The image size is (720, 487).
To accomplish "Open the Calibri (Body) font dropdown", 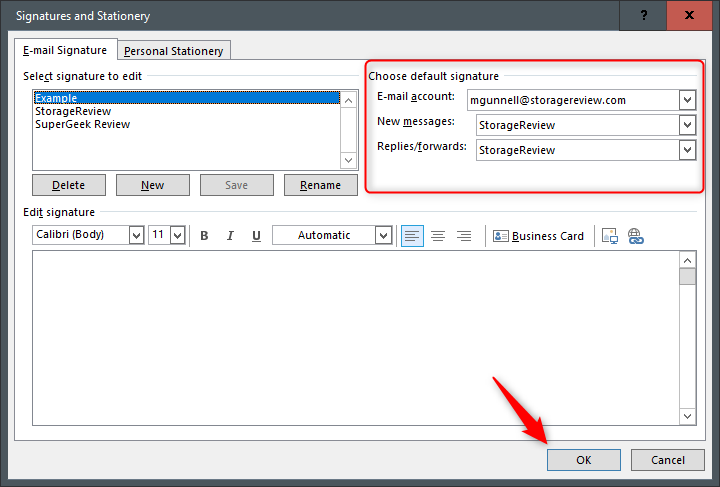I will (136, 235).
